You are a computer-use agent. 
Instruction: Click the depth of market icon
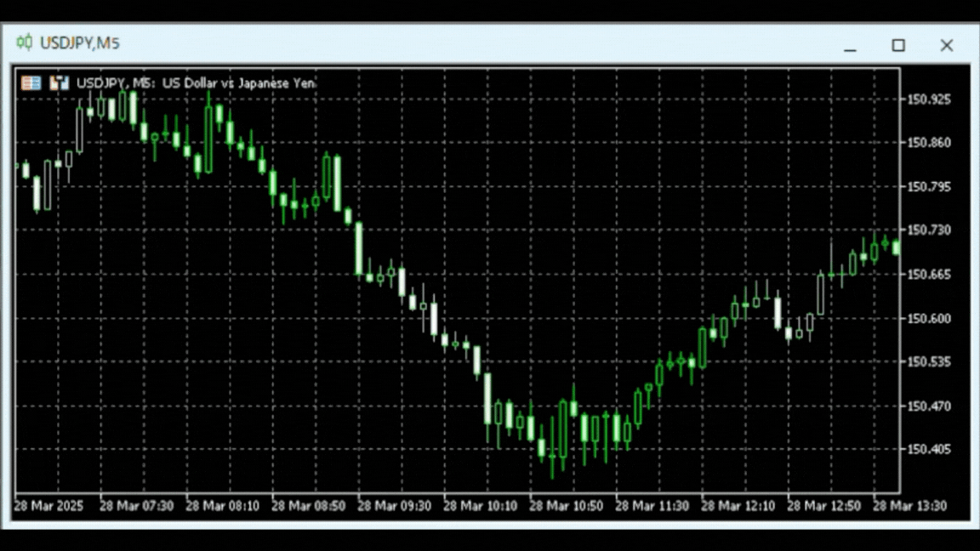pyautogui.click(x=60, y=83)
